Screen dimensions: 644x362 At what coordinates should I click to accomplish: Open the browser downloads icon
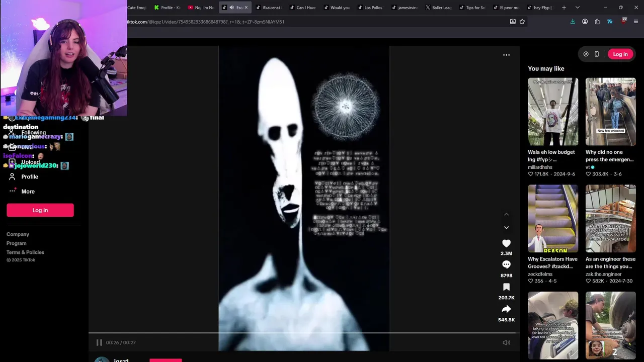573,22
